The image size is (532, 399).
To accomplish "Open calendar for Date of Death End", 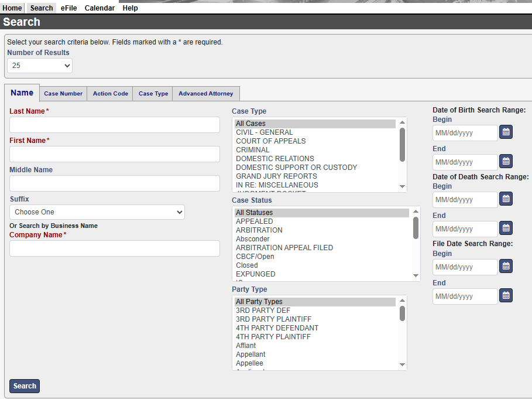I will pyautogui.click(x=506, y=228).
